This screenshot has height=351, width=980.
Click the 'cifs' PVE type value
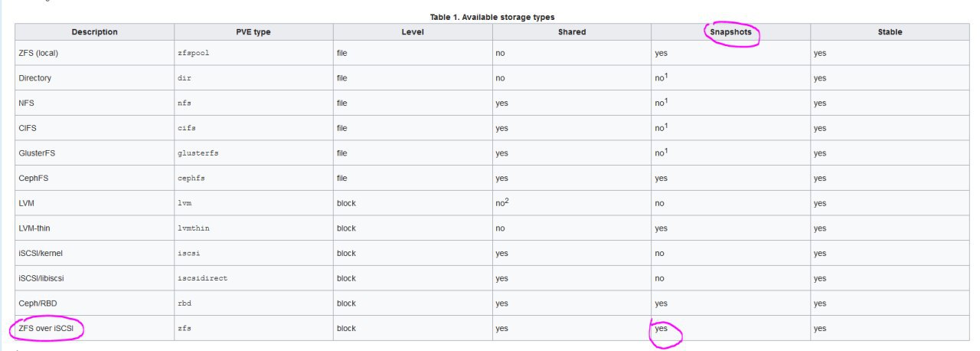pos(186,128)
